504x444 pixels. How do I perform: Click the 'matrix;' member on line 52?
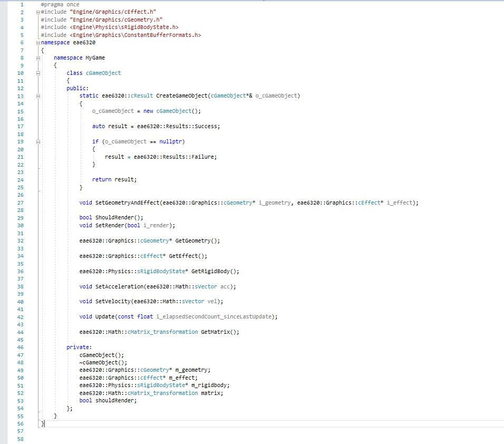(212, 393)
